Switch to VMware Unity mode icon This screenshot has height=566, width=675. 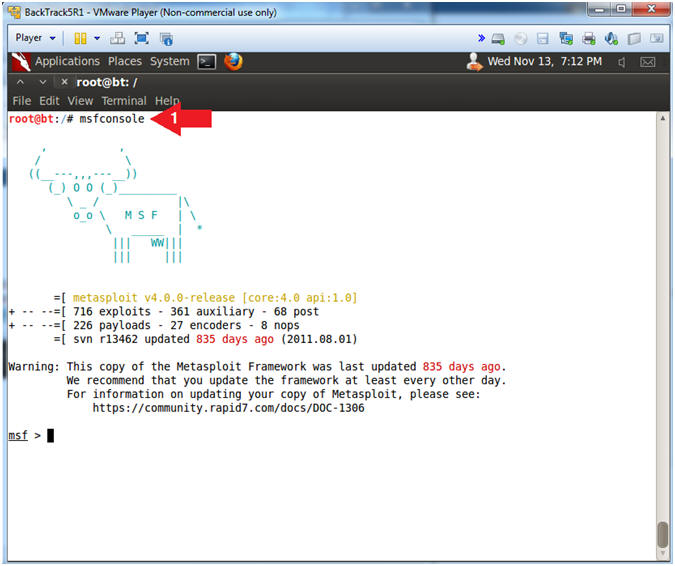click(x=166, y=39)
